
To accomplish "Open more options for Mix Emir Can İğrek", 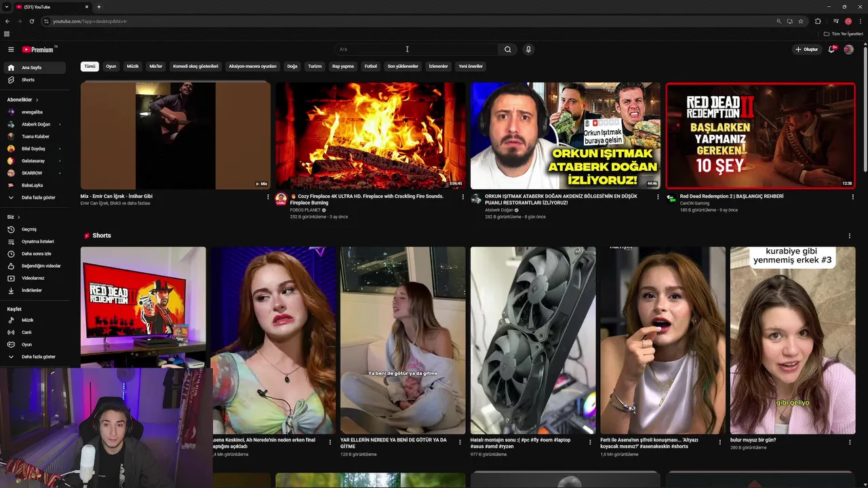I will tap(268, 197).
